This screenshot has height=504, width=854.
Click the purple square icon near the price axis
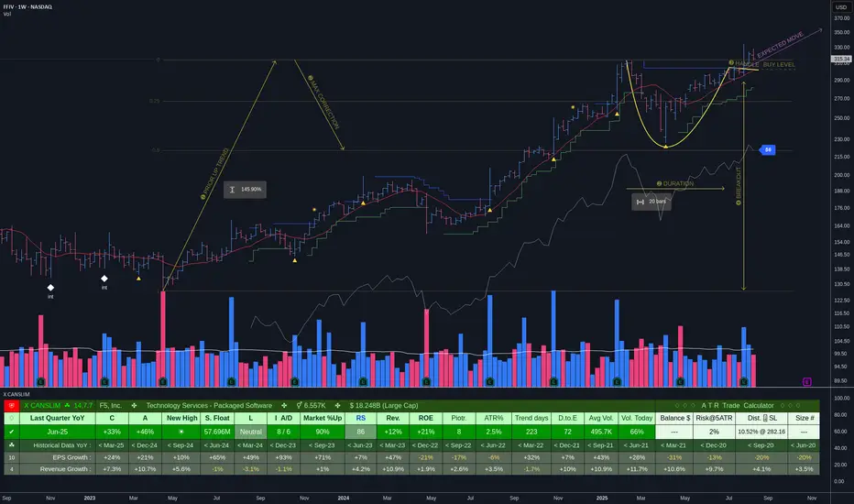(x=806, y=381)
